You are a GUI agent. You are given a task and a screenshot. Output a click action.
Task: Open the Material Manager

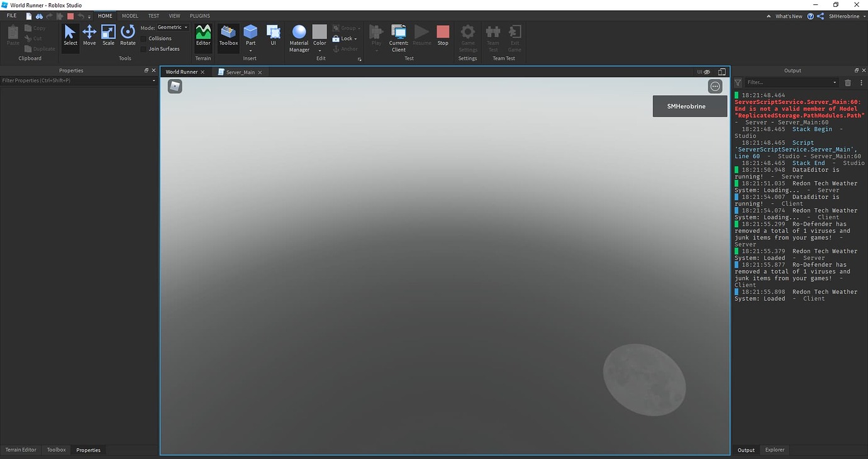click(x=298, y=36)
